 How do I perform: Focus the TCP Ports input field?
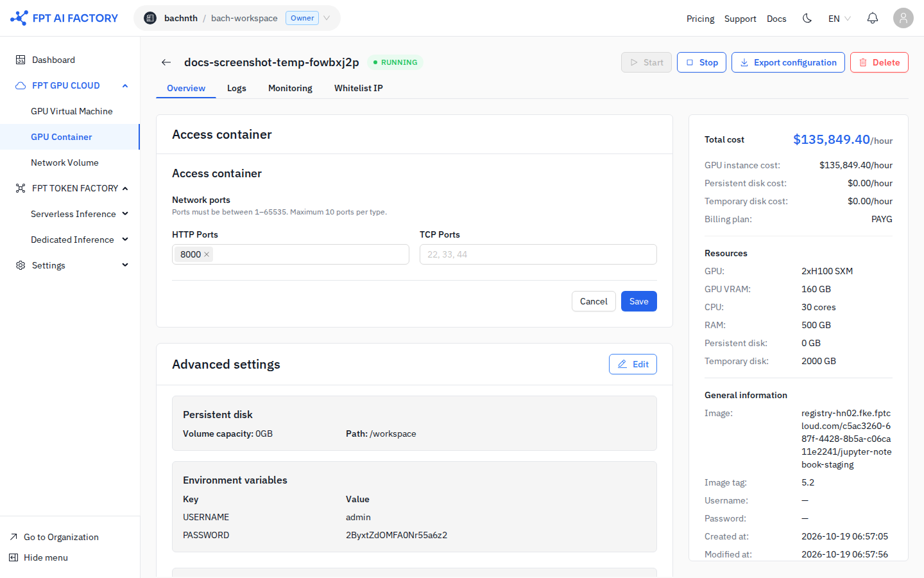[x=538, y=254]
